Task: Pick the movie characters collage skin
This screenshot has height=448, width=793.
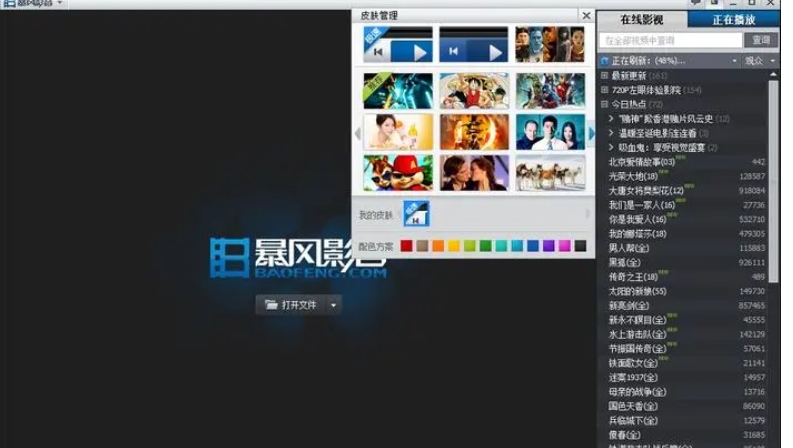Action: click(x=550, y=44)
